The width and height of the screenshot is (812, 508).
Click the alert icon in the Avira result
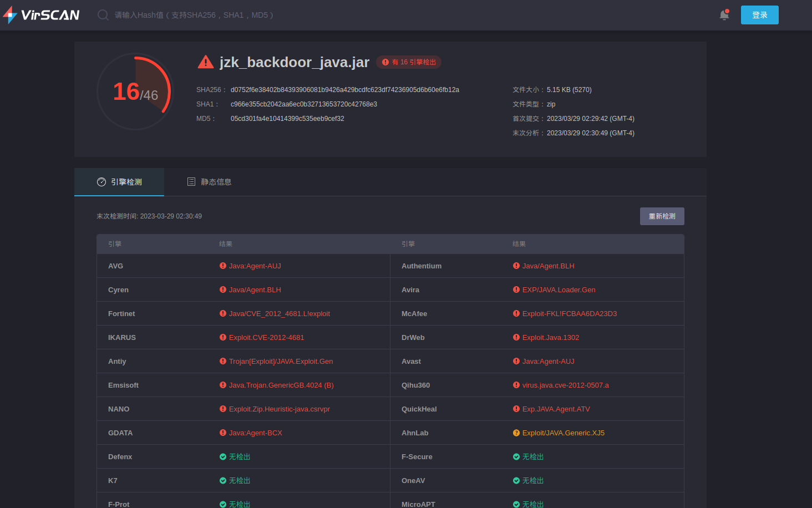tap(516, 289)
